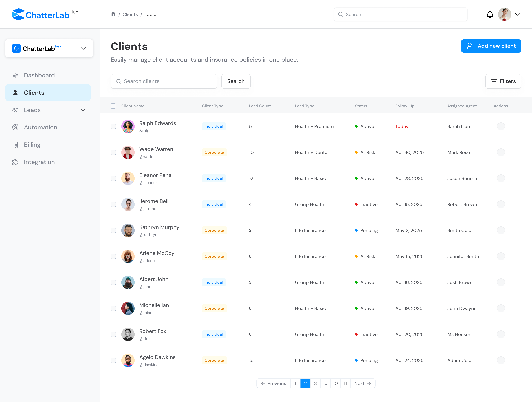Check the select-all checkbox in table header
This screenshot has width=532, height=404.
[x=113, y=106]
